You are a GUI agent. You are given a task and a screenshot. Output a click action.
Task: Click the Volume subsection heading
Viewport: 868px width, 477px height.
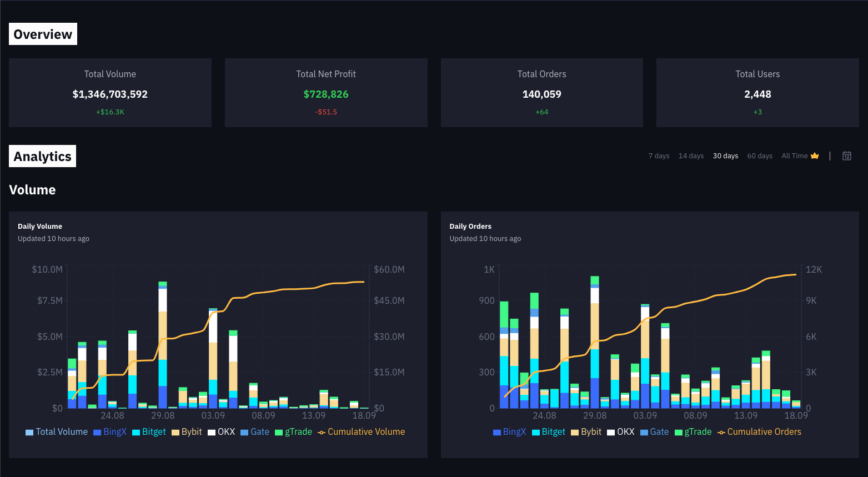point(32,190)
